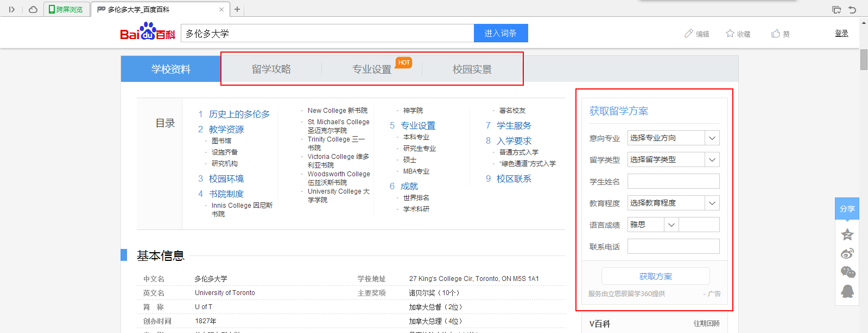Viewport: 868px width, 333px height.
Task: Click the 进入词条 button
Action: click(x=500, y=33)
